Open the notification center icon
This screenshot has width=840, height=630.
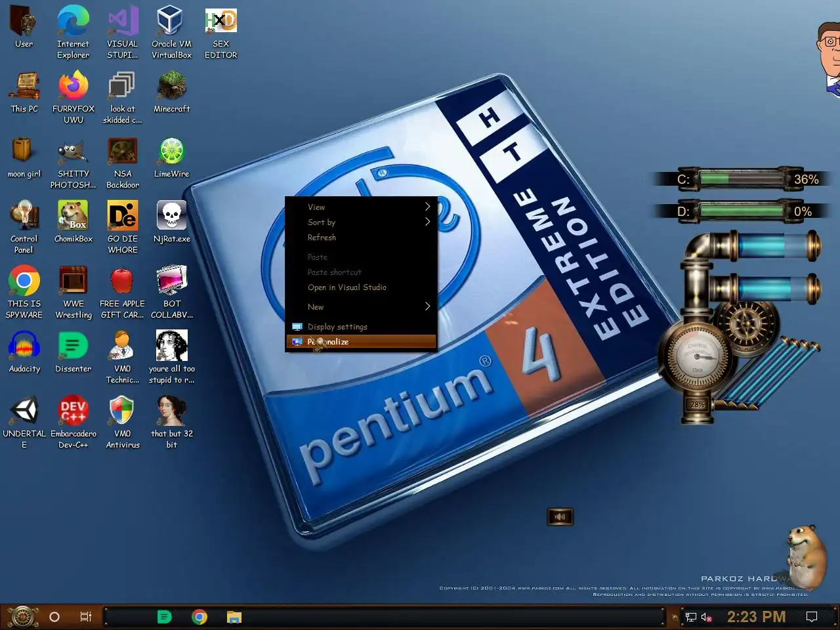[x=812, y=617]
